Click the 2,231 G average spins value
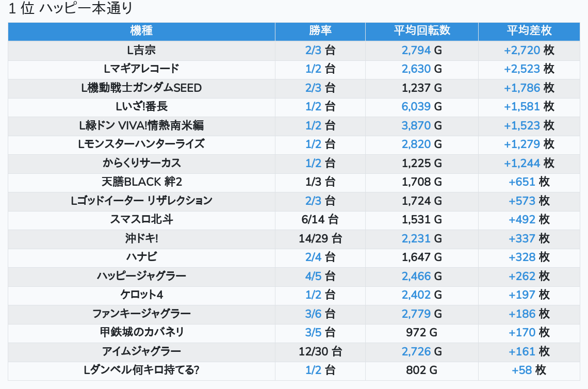This screenshot has height=389, width=588. [421, 238]
